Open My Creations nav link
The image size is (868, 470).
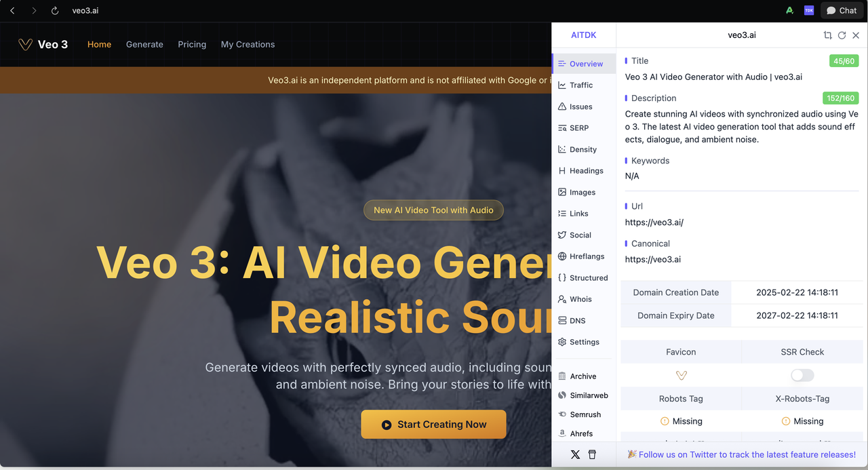tap(248, 45)
